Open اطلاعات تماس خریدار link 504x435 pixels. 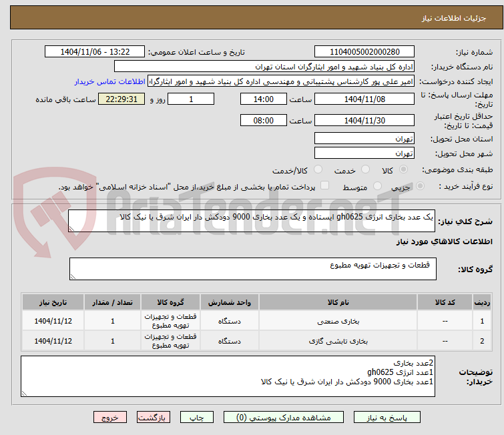(x=110, y=81)
